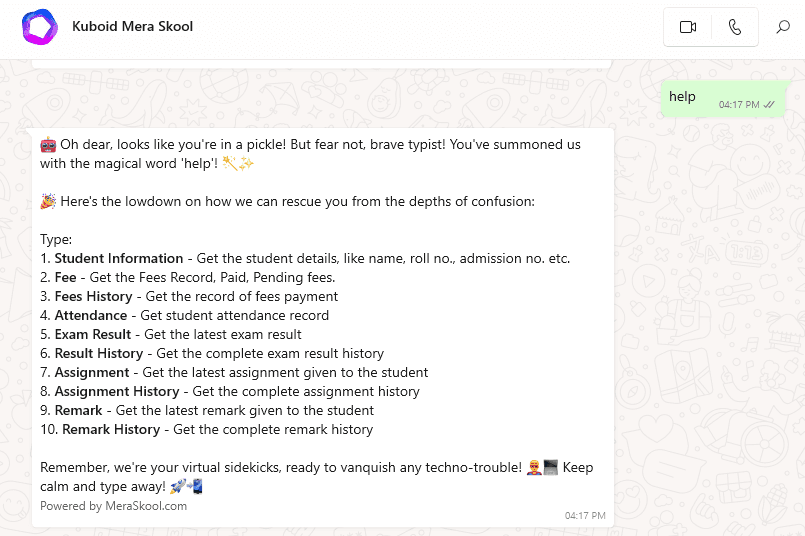Click the party popper emoji before 'Here's the lowdown'
Viewport: 805px width, 536px height.
(48, 201)
